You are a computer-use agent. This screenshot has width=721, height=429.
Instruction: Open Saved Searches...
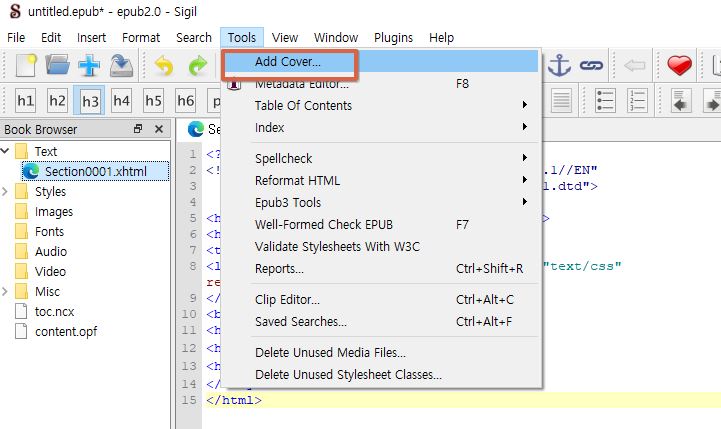click(381, 321)
